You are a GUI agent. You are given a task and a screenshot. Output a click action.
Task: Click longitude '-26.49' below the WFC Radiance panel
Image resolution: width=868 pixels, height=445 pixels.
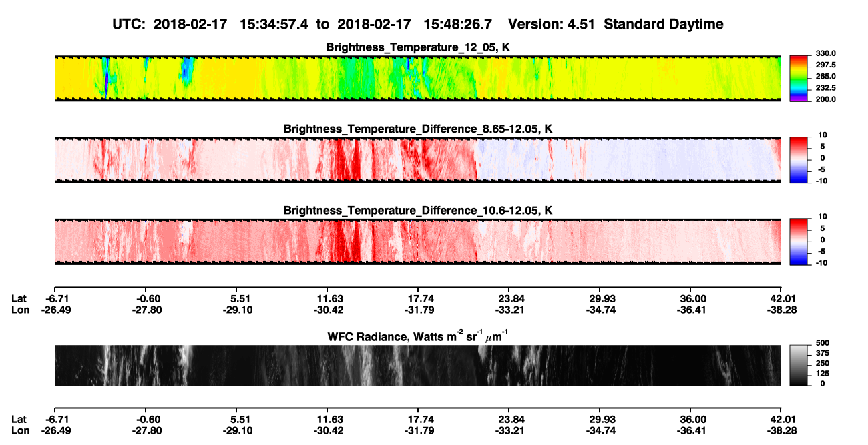coord(55,431)
